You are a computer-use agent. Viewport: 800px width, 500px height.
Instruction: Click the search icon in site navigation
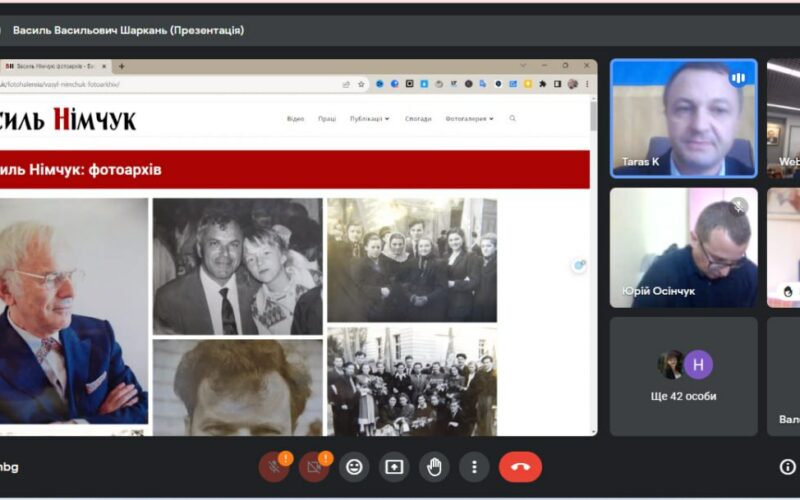[513, 119]
